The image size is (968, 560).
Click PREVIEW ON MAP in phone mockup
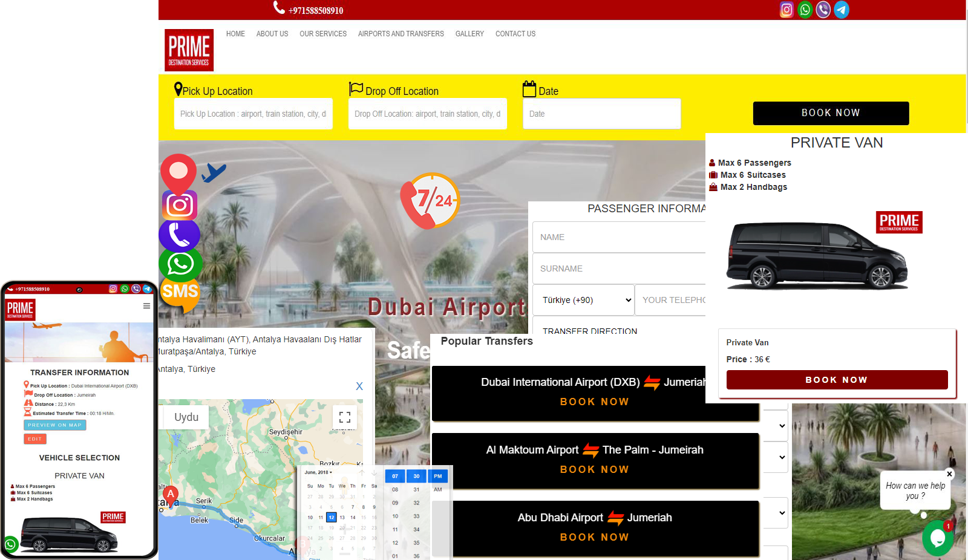tap(54, 425)
